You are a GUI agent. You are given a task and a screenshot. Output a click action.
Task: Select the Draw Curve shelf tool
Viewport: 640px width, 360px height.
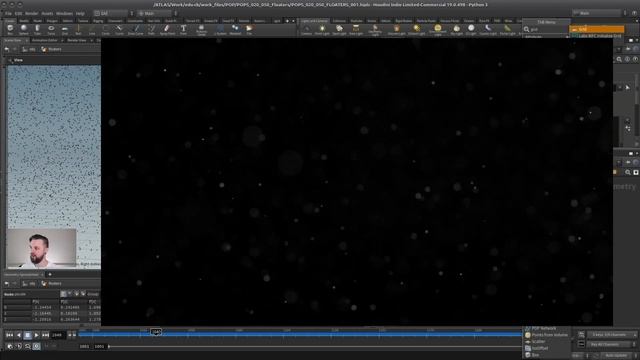(136, 29)
